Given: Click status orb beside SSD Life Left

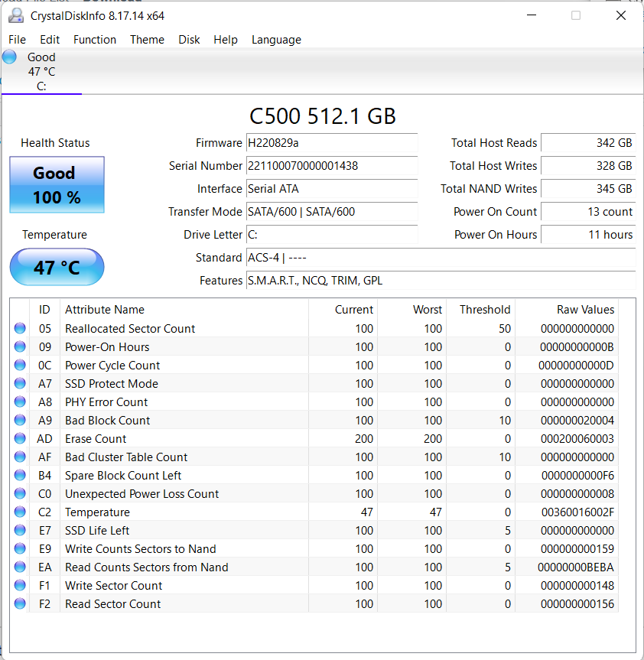Looking at the screenshot, I should click(20, 531).
